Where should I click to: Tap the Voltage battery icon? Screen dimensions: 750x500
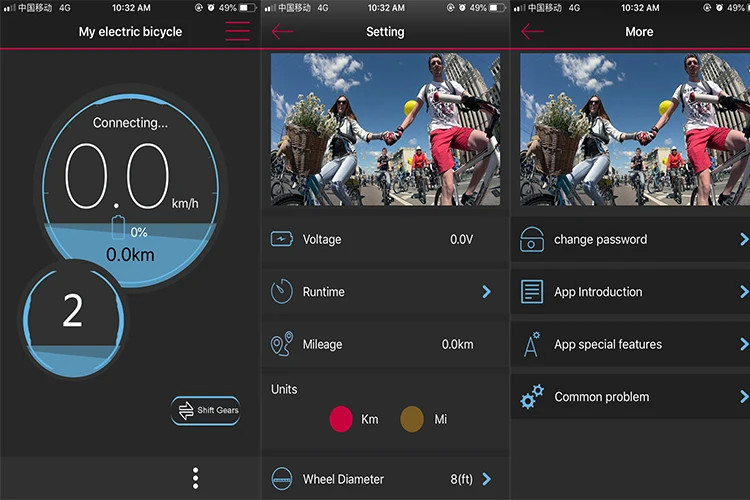(282, 239)
